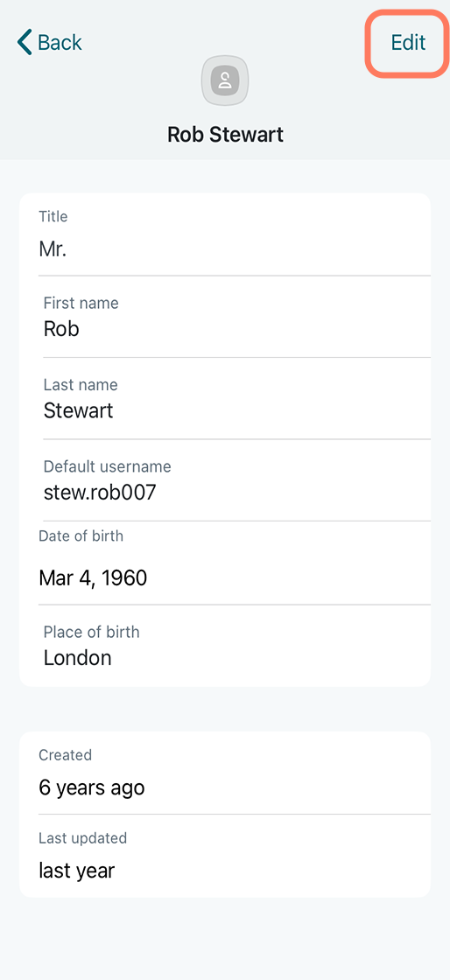The width and height of the screenshot is (450, 980).
Task: Tap the Last name value Stewart
Action: [x=78, y=410]
